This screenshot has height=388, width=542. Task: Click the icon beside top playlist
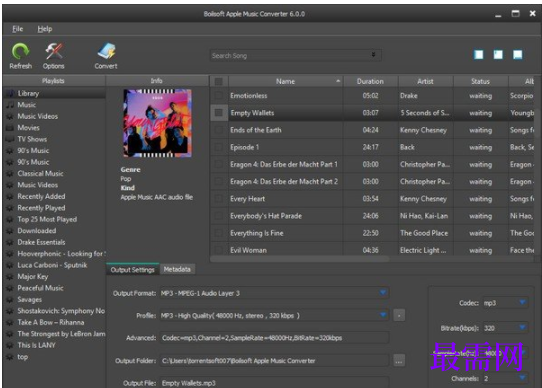tap(10, 357)
